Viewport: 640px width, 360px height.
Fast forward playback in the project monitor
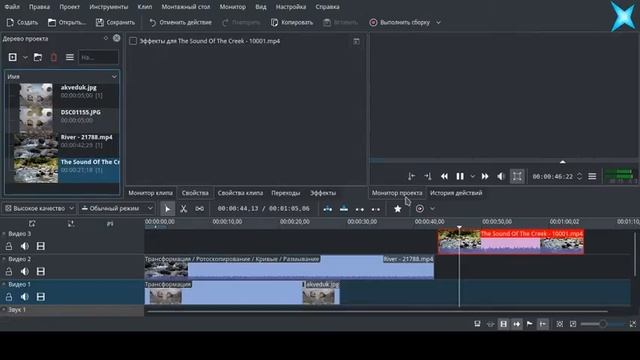pyautogui.click(x=485, y=176)
